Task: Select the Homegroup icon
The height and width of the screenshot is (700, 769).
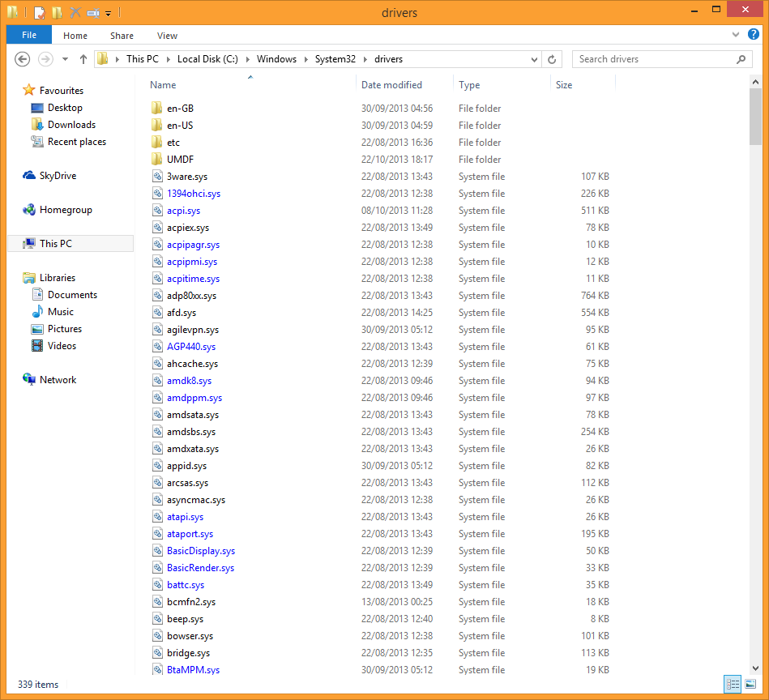Action: [29, 210]
